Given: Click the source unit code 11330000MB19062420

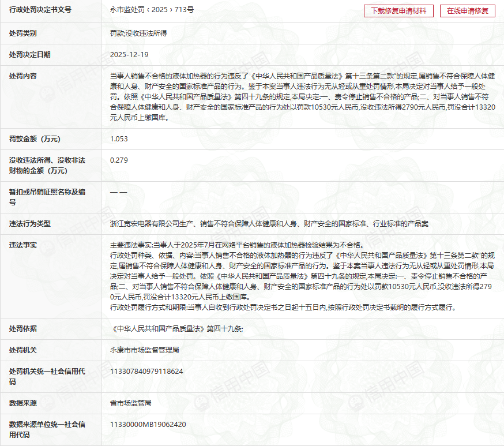Looking at the screenshot, I should [x=148, y=424].
